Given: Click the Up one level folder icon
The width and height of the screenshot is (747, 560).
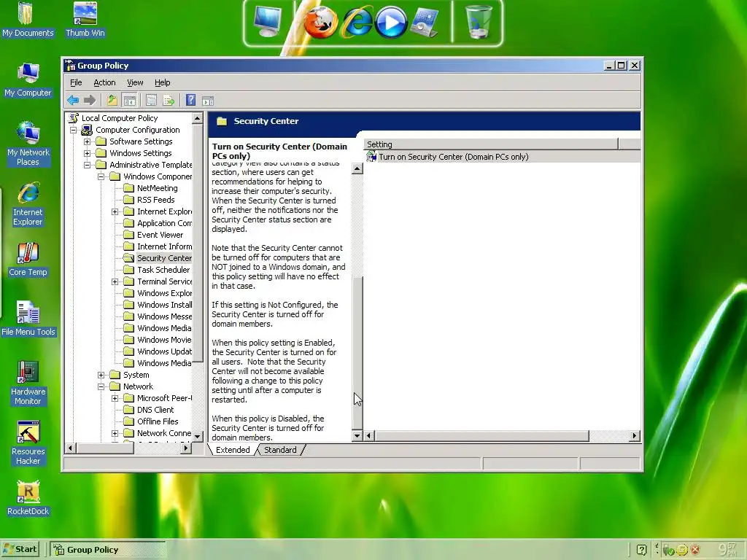Looking at the screenshot, I should pyautogui.click(x=112, y=100).
